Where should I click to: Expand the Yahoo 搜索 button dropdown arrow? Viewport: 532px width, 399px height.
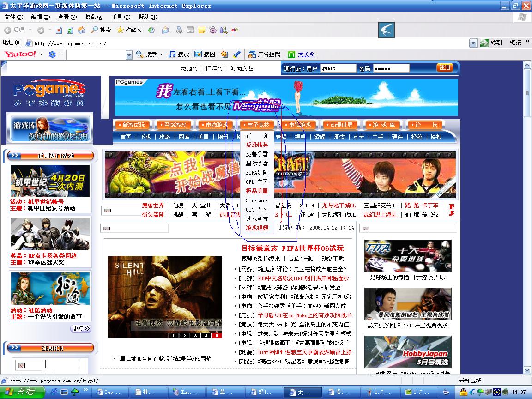tap(162, 54)
